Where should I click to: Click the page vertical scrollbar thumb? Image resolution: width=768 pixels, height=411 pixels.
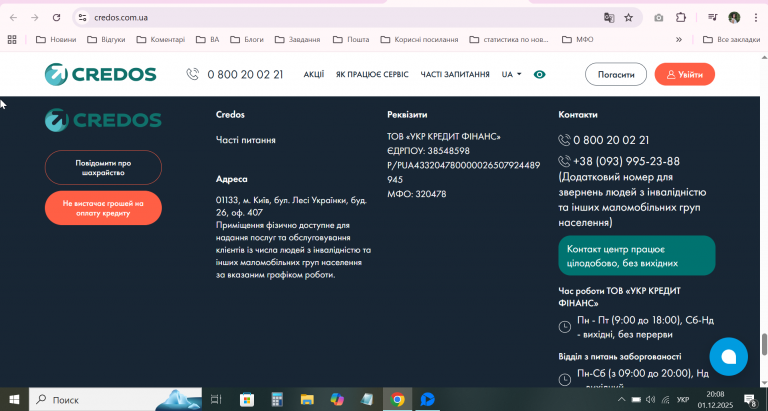coord(764,344)
